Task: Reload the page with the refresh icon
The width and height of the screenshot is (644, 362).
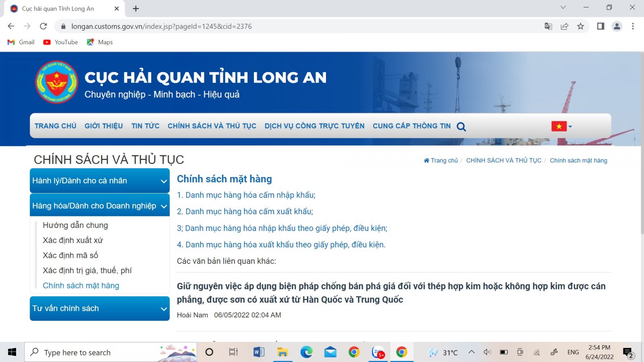Action: tap(43, 26)
